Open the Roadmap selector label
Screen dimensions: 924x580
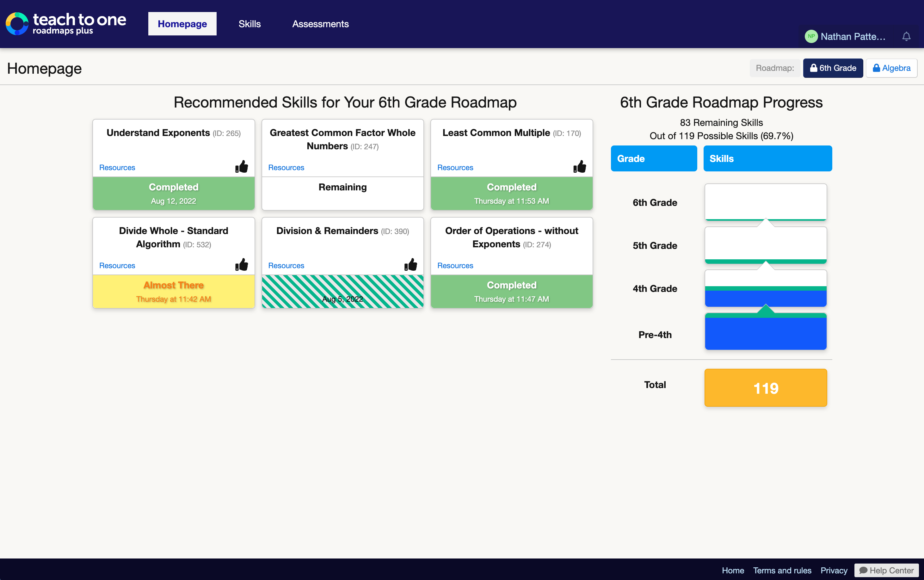[x=774, y=68]
